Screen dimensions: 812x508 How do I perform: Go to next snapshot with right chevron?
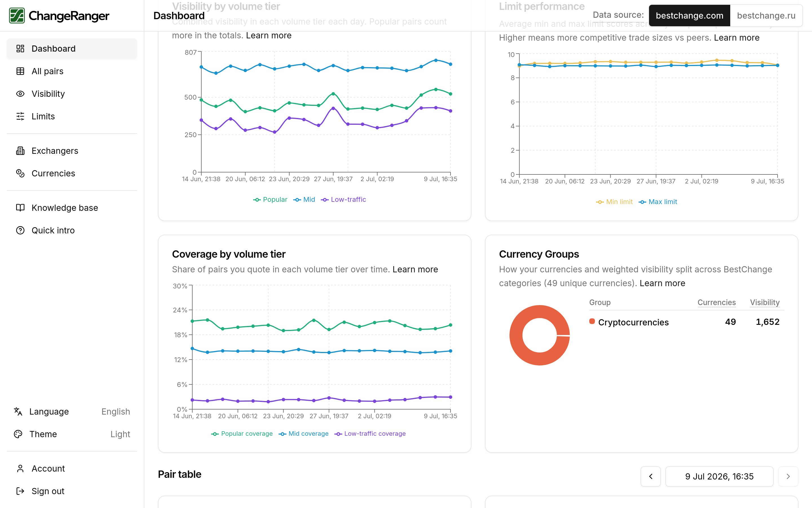tap(788, 476)
